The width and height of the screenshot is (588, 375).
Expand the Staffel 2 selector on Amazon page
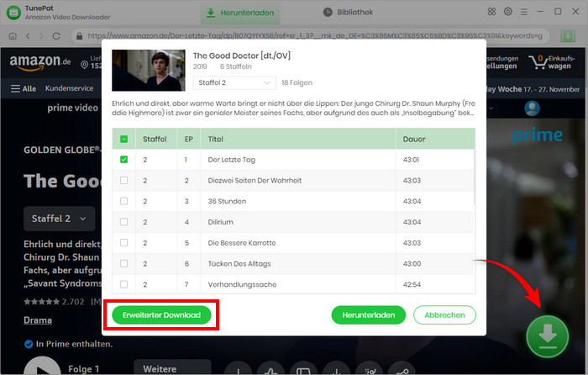[x=59, y=218]
